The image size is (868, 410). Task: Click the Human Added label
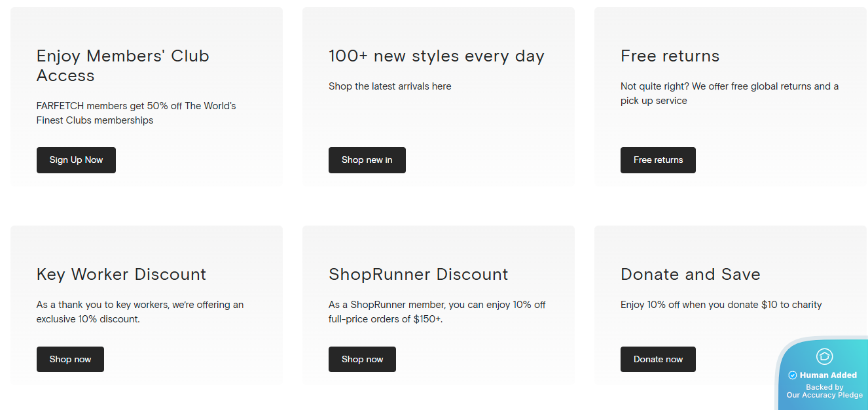[x=828, y=375]
